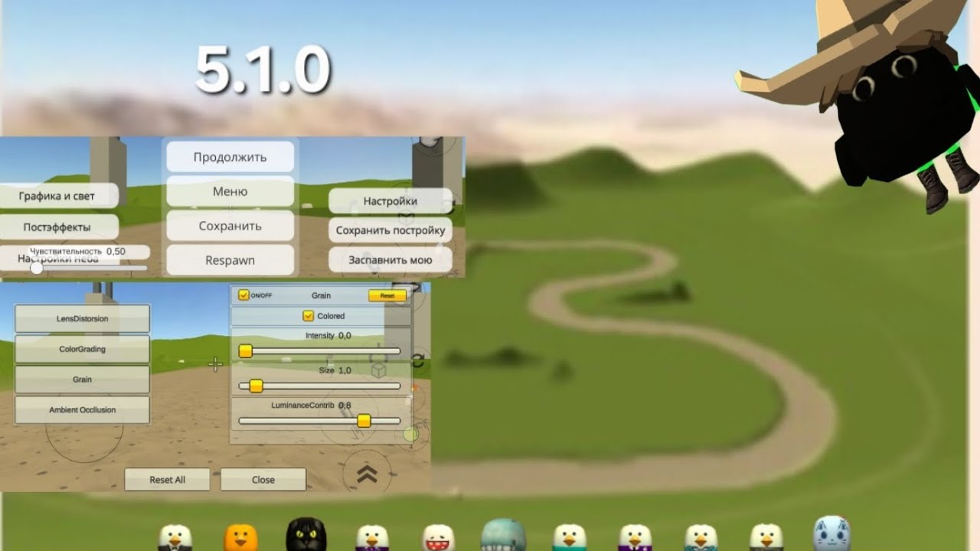Uncheck the Colored checkbox
Screen dimensions: 980x551
click(x=309, y=315)
